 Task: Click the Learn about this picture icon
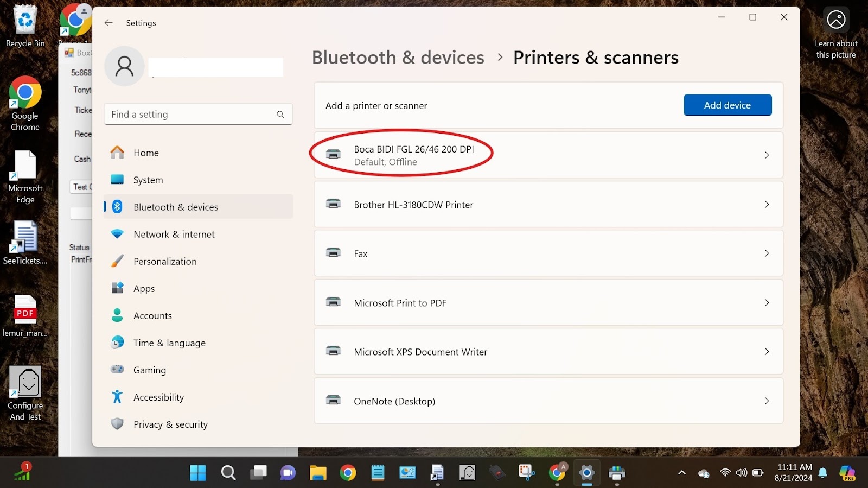pos(836,20)
